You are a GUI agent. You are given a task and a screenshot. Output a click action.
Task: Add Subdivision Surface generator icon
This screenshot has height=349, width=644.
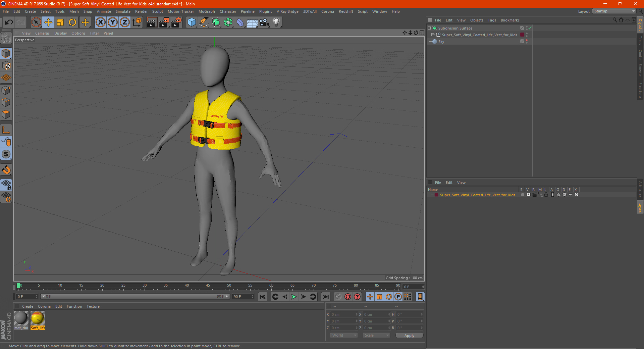pyautogui.click(x=216, y=22)
